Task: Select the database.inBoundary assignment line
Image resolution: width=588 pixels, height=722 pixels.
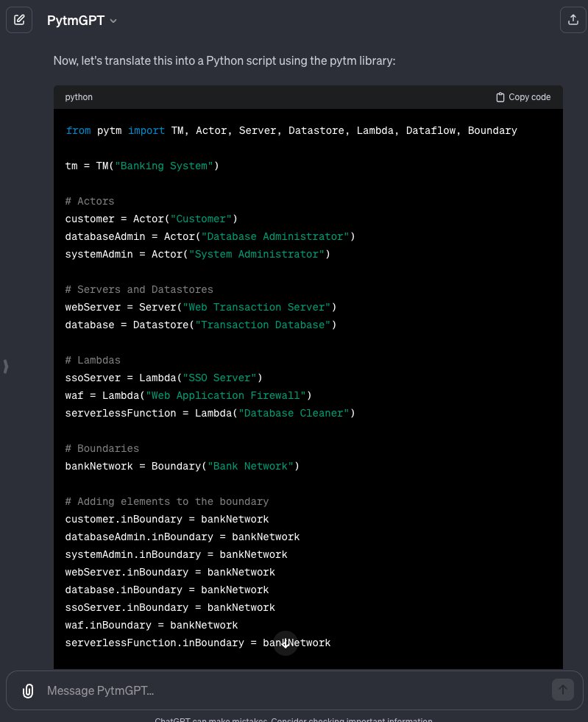Action: tap(166, 590)
